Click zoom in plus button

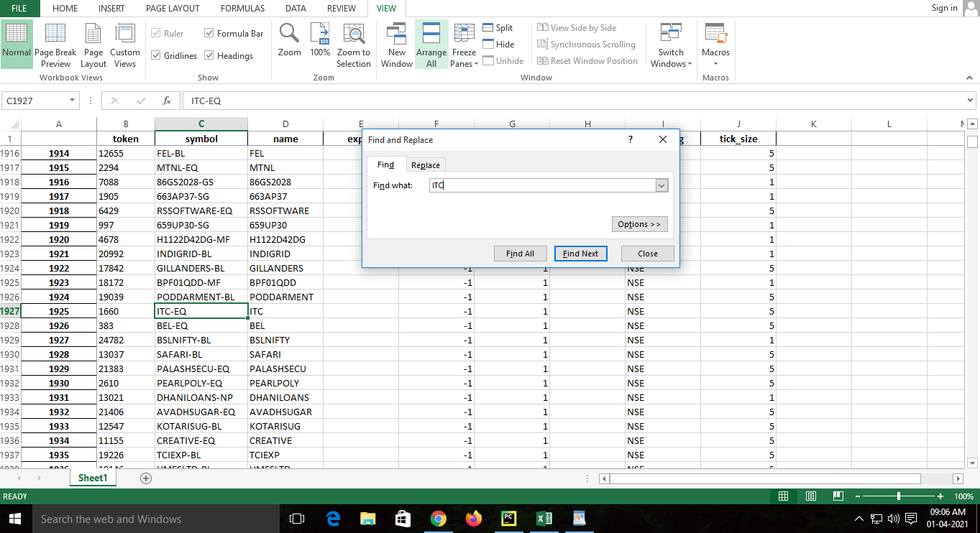click(940, 496)
